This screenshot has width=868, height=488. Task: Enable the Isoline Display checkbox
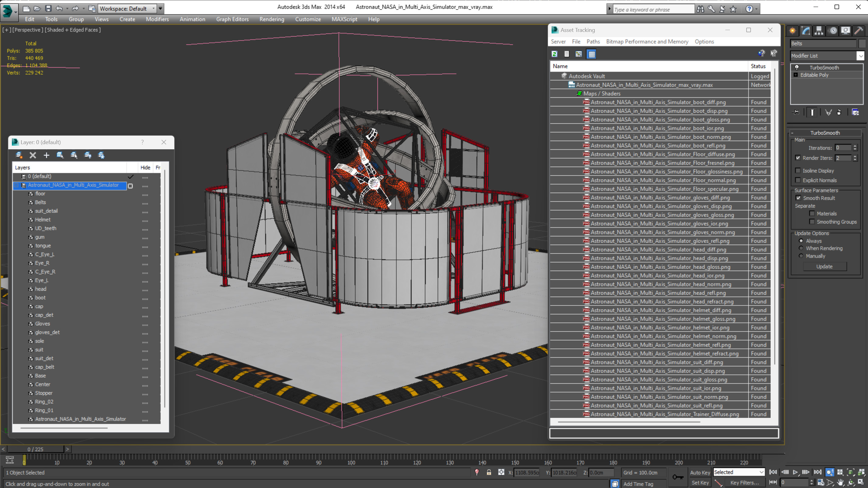[798, 170]
